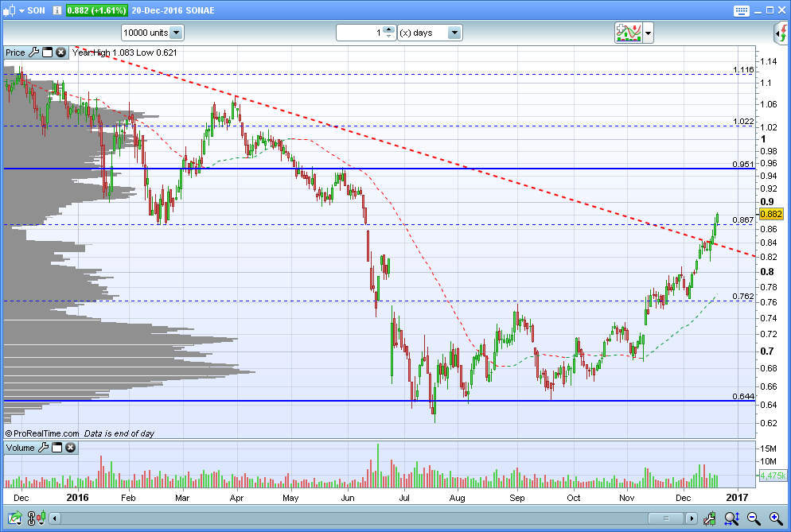Maximize the Volume panel window icon

pos(57,448)
